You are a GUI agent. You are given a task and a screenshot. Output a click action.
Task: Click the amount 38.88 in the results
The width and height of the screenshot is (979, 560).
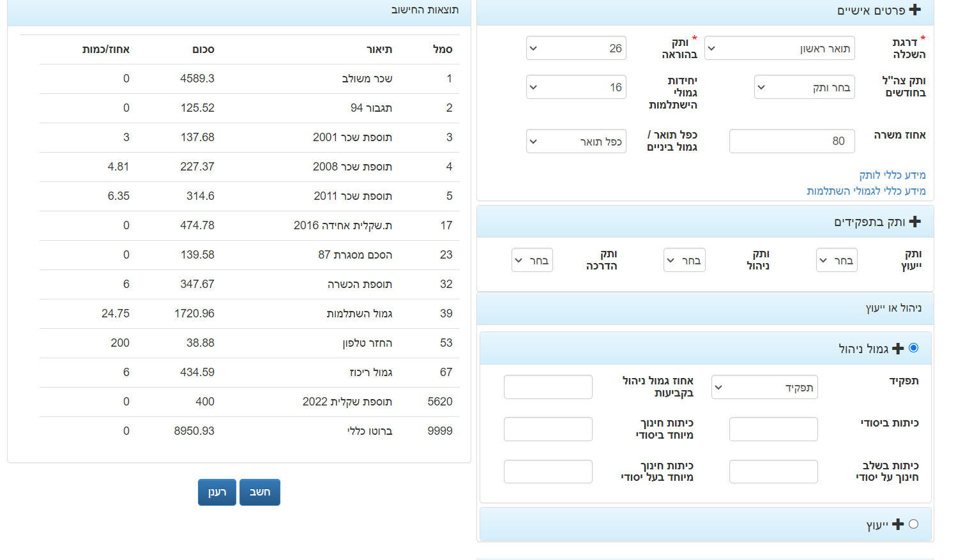[201, 343]
